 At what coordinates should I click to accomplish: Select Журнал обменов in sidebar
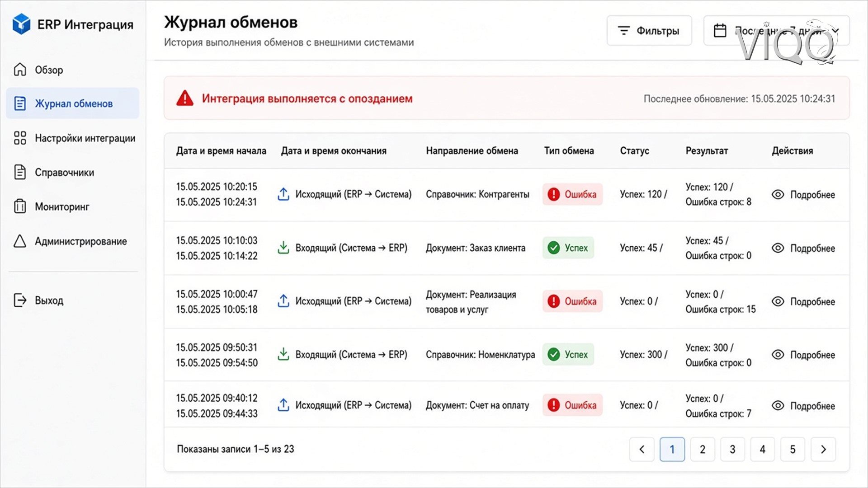point(73,103)
